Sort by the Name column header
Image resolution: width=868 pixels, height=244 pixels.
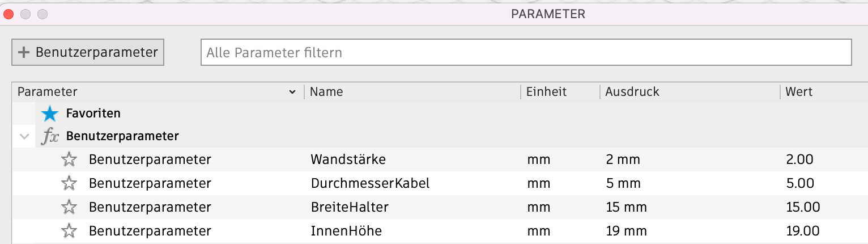326,91
